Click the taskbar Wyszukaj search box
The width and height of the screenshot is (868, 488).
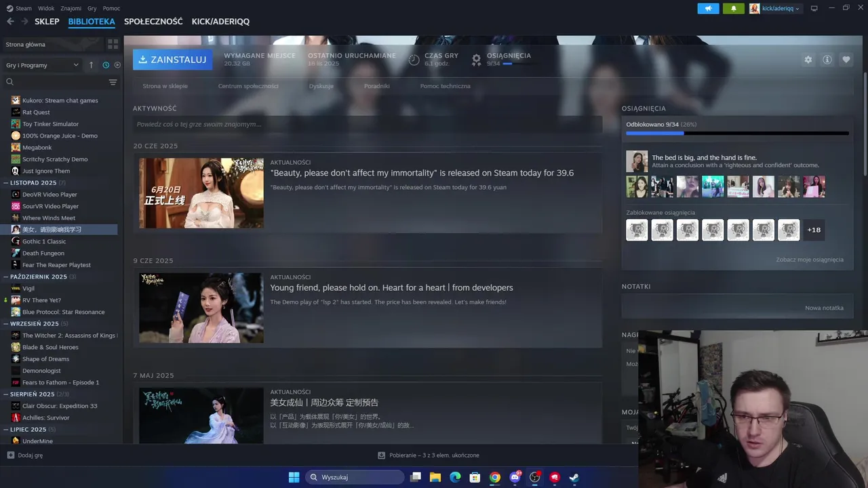tap(353, 477)
